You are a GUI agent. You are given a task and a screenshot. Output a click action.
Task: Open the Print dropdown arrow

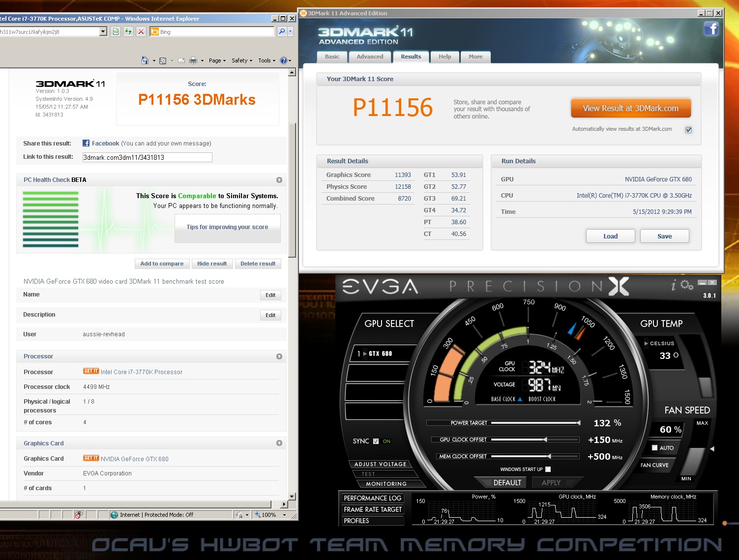pos(202,61)
